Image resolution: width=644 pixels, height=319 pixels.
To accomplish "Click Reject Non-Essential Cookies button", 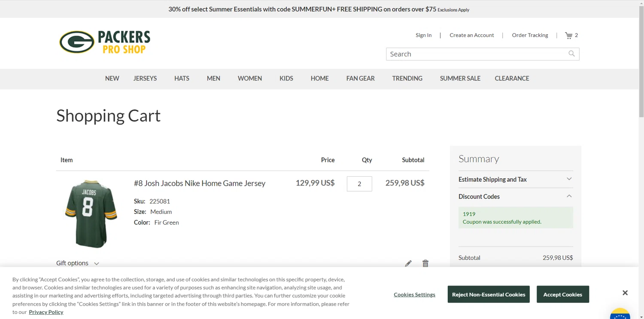I will (x=489, y=294).
